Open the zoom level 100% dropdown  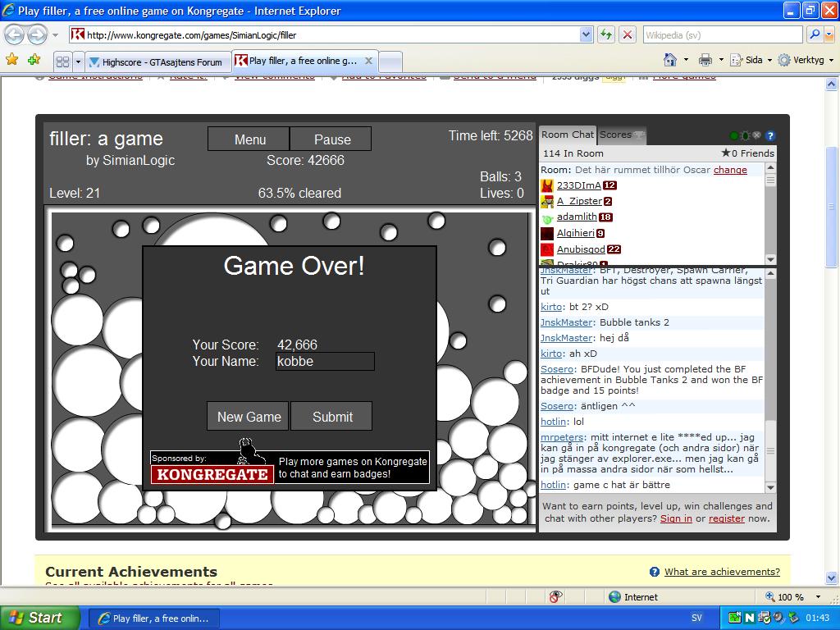click(x=792, y=597)
